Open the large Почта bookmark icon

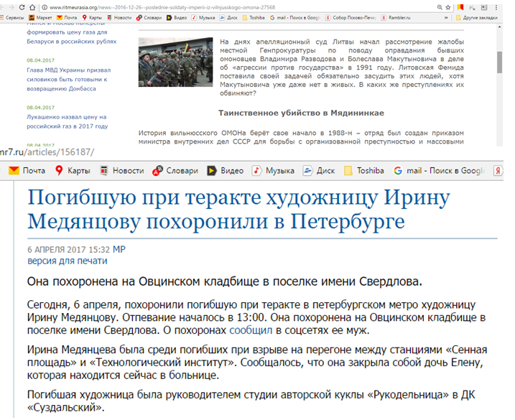click(x=26, y=171)
